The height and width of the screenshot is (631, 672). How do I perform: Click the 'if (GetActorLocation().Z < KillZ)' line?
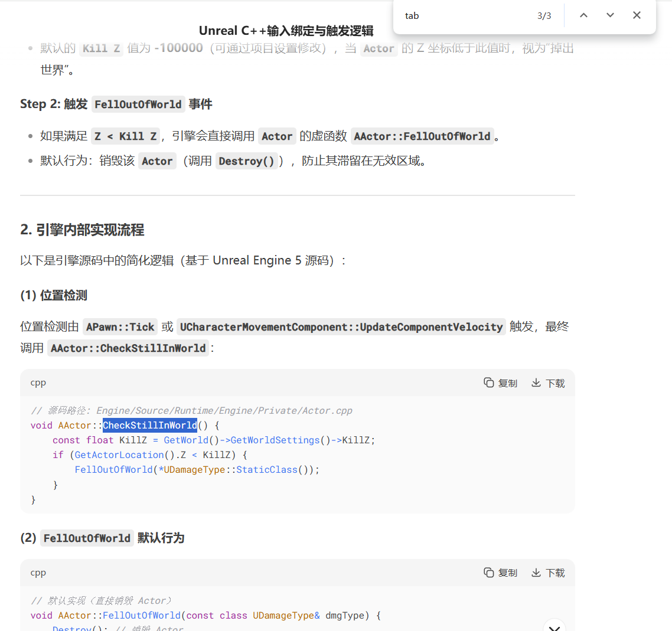pos(149,455)
